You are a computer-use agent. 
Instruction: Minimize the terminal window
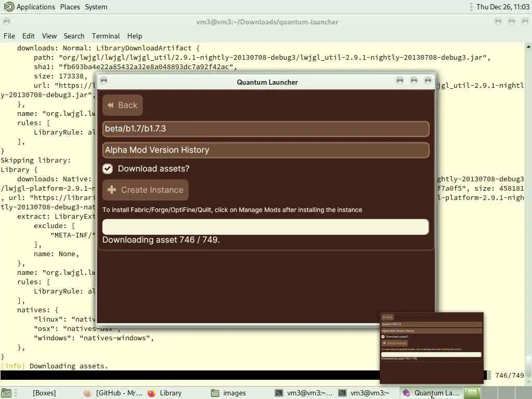tap(498, 22)
